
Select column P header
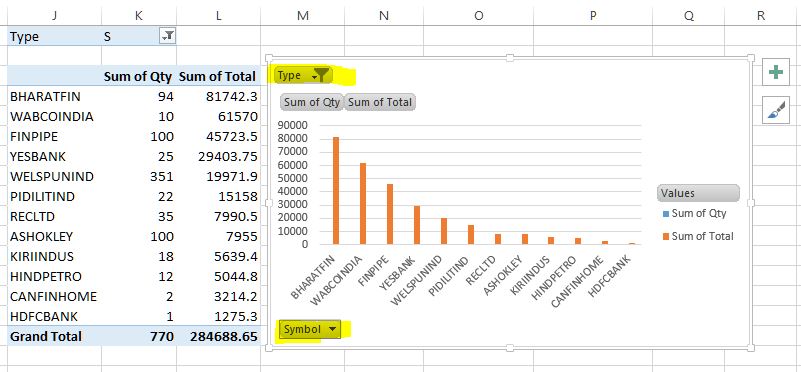[593, 15]
